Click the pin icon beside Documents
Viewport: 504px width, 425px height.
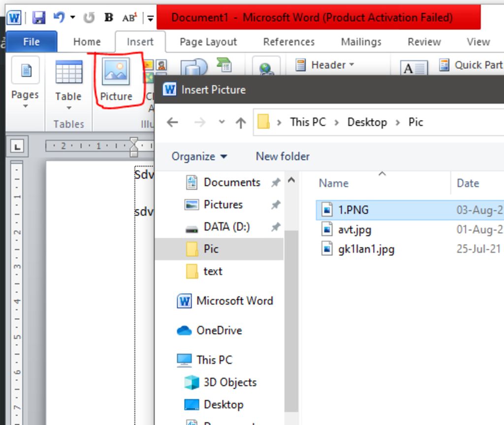(276, 182)
